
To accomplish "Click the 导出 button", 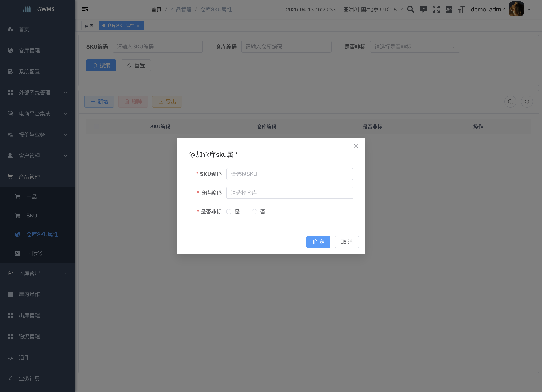I will click(167, 102).
